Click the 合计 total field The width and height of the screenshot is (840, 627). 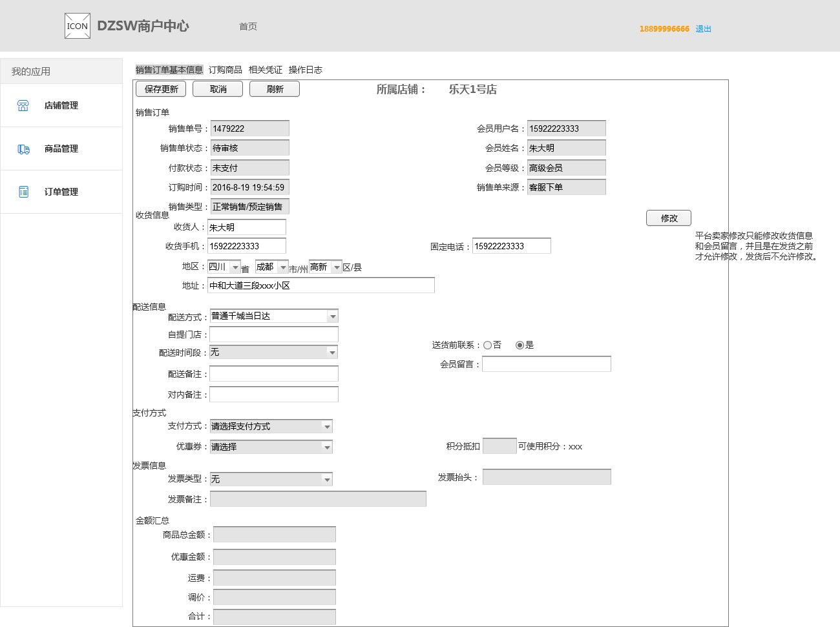tap(275, 617)
